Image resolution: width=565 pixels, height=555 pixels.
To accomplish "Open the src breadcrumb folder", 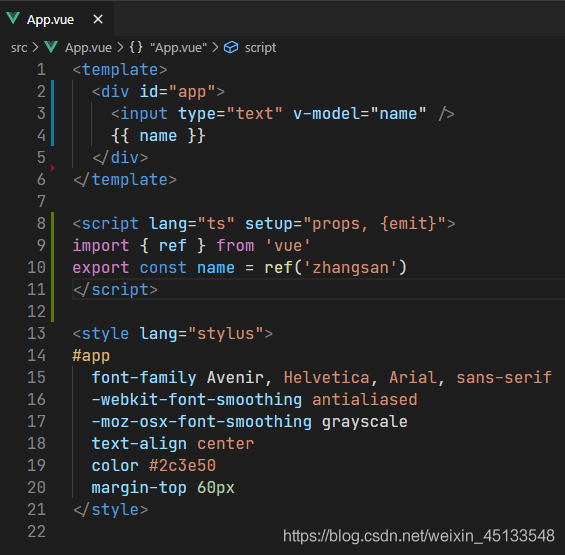I will click(x=19, y=48).
